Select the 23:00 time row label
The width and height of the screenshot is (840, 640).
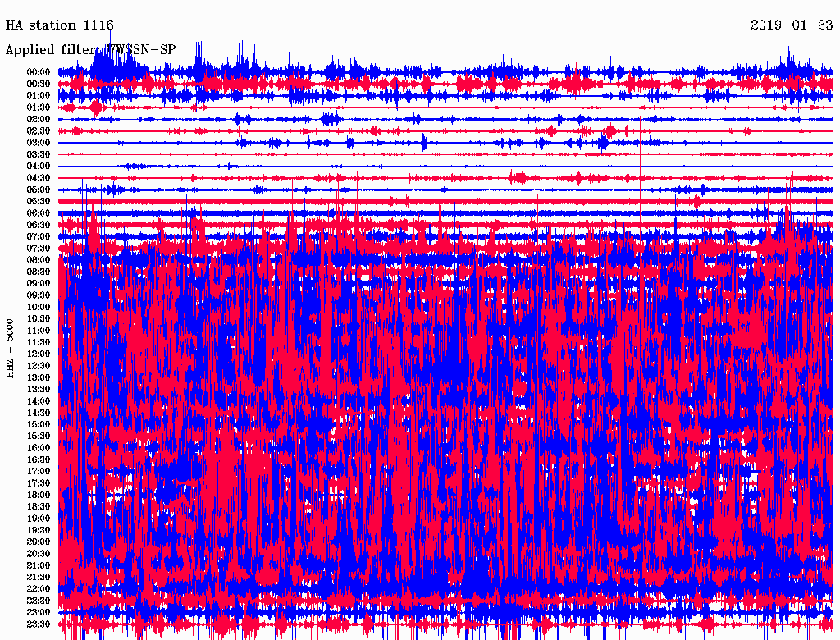(x=39, y=613)
